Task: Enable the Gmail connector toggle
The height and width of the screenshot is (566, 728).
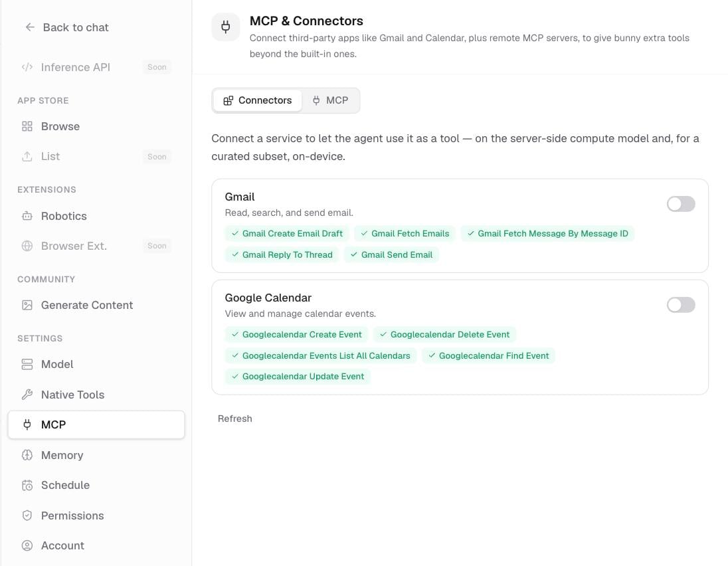Action: point(681,204)
